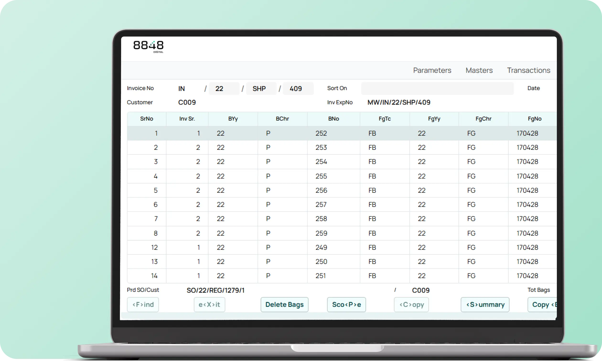Viewport: 602px width, 364px height.
Task: Click the Sort On input field
Action: (437, 88)
